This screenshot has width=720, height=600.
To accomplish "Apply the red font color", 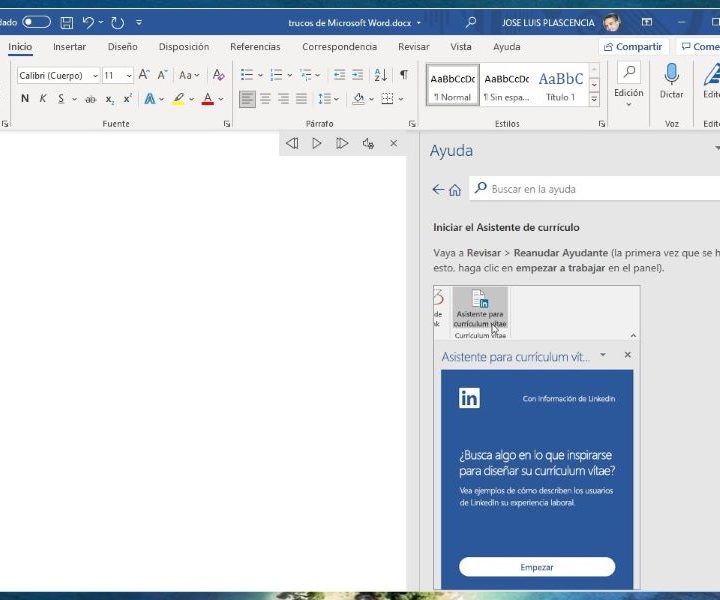I will [x=208, y=98].
